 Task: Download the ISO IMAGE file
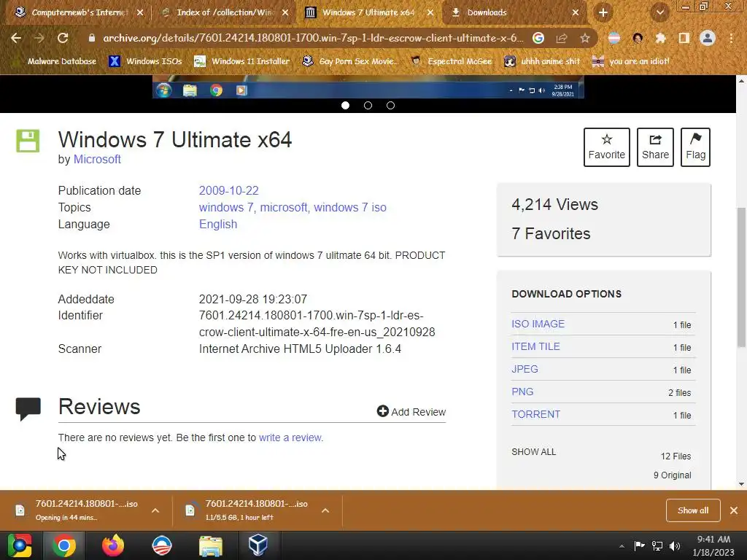click(538, 324)
